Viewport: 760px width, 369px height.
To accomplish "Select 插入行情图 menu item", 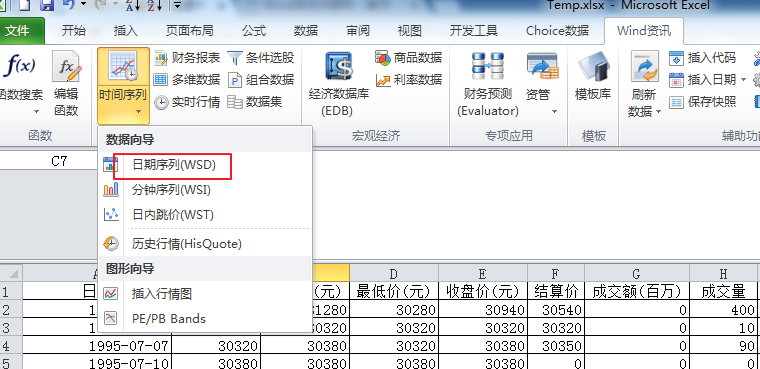I will point(205,293).
